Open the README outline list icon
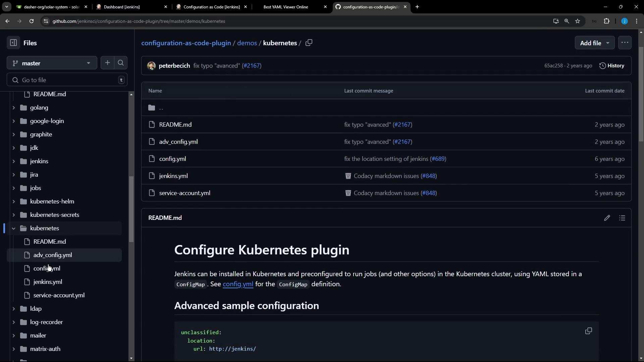The image size is (644, 362). [x=622, y=218]
